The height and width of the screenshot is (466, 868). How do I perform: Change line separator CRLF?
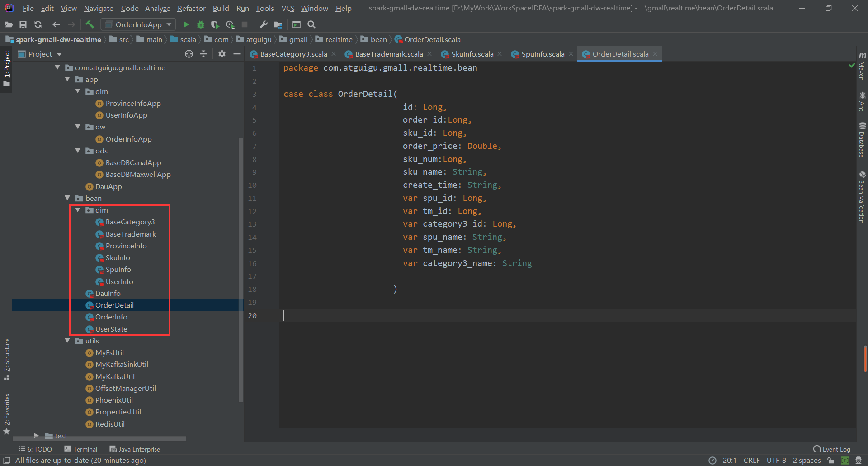(751, 460)
